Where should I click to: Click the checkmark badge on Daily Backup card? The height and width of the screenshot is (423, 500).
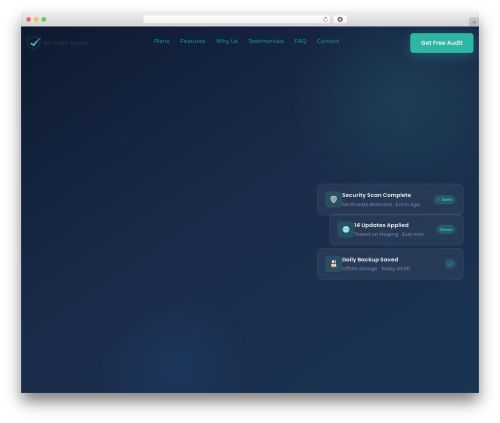450,264
